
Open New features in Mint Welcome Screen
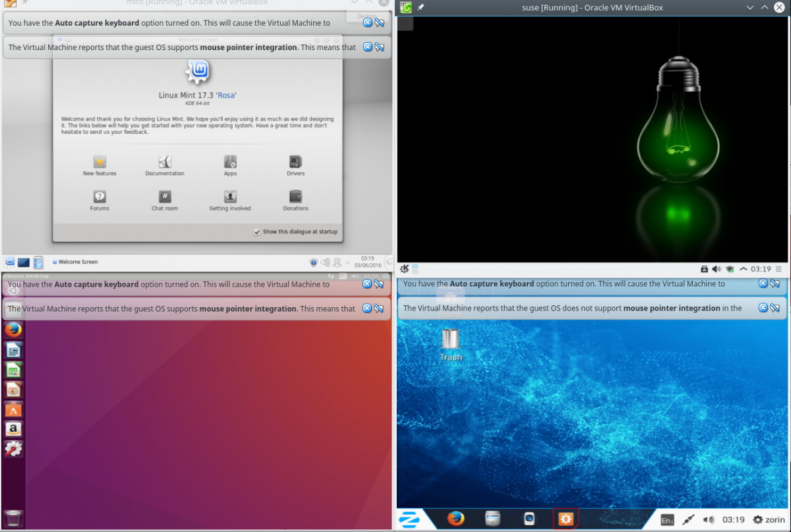(100, 165)
